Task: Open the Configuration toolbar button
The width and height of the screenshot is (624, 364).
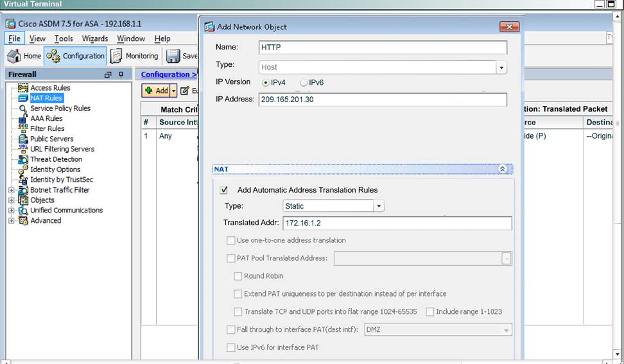Action: tap(75, 56)
